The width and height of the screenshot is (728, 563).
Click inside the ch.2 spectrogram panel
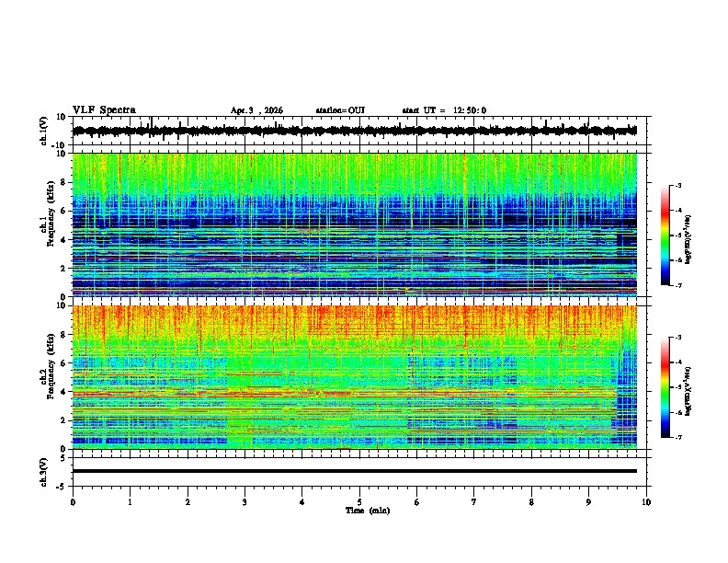(x=354, y=377)
